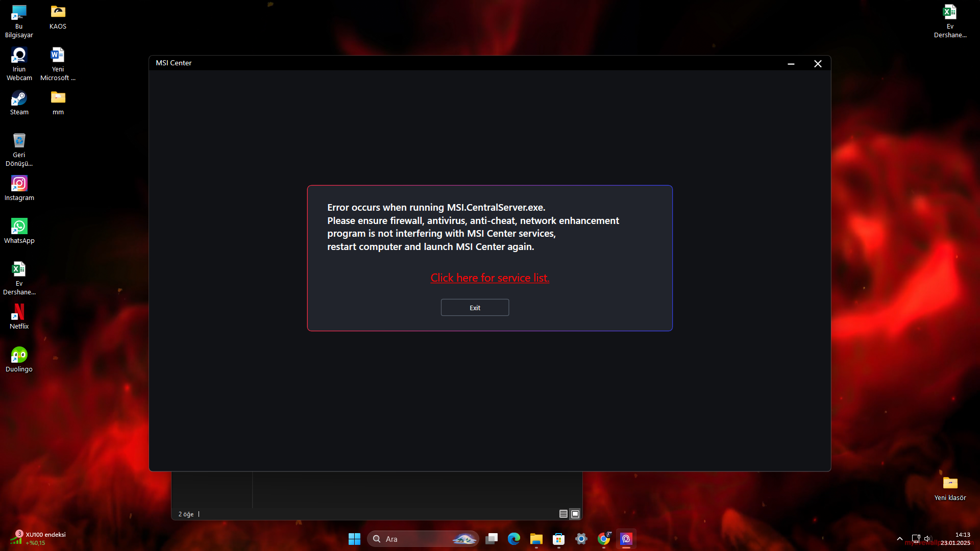The height and width of the screenshot is (551, 980).
Task: Click the Exit button in the error dialog
Action: pos(475,308)
